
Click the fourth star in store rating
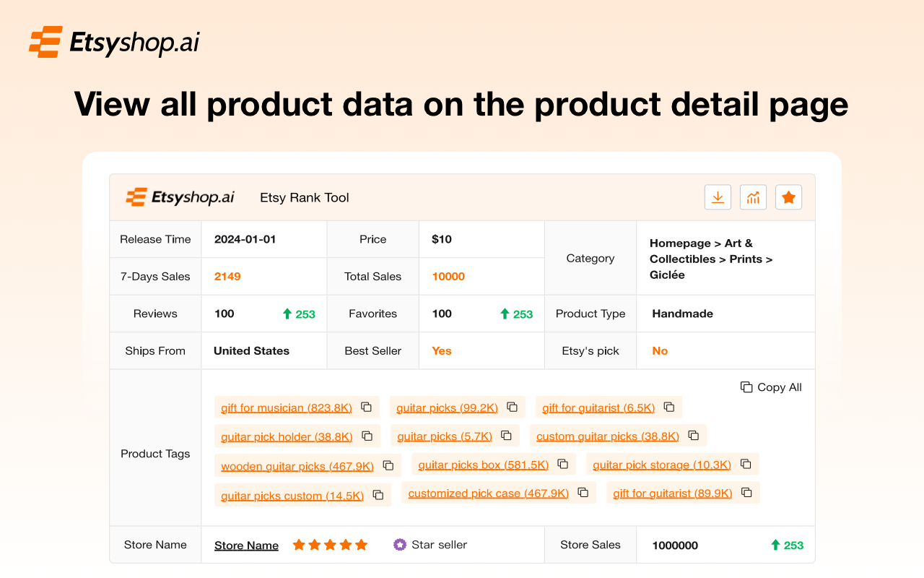(x=346, y=544)
